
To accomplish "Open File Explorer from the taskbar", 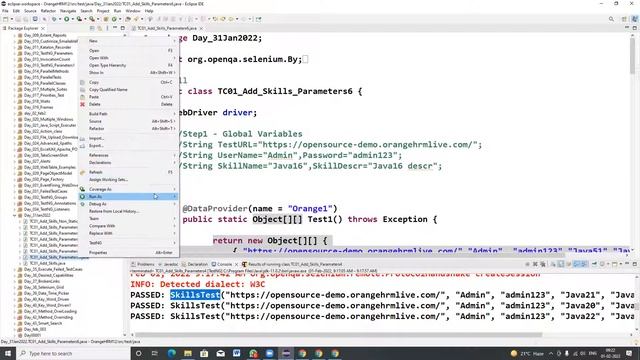I will 188,353.
